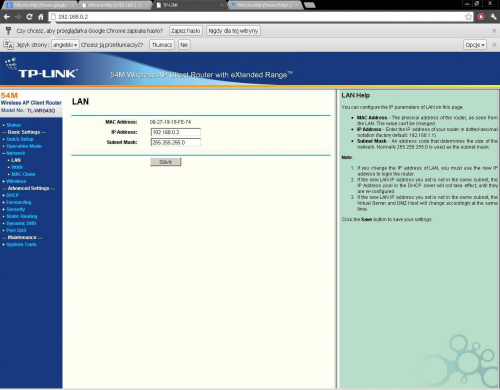Click the Subnet Mask input field
The height and width of the screenshot is (390, 500).
[176, 143]
